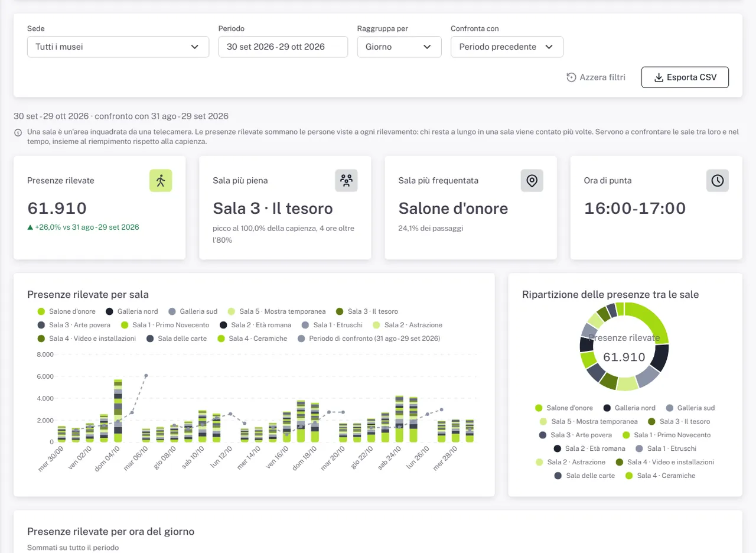This screenshot has width=756, height=553.
Task: Toggle Sala 5 · Mostra temporanea in bar chart legend
Action: click(276, 311)
